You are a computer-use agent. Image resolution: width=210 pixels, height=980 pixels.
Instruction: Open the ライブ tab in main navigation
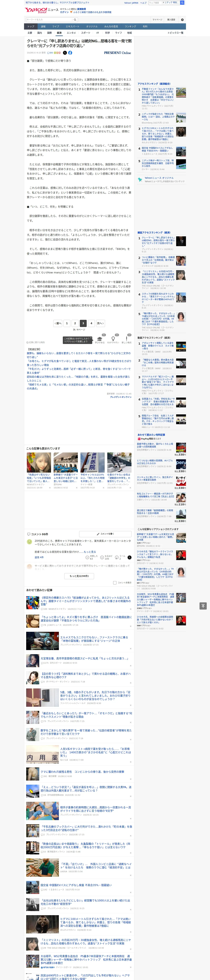click(x=56, y=27)
